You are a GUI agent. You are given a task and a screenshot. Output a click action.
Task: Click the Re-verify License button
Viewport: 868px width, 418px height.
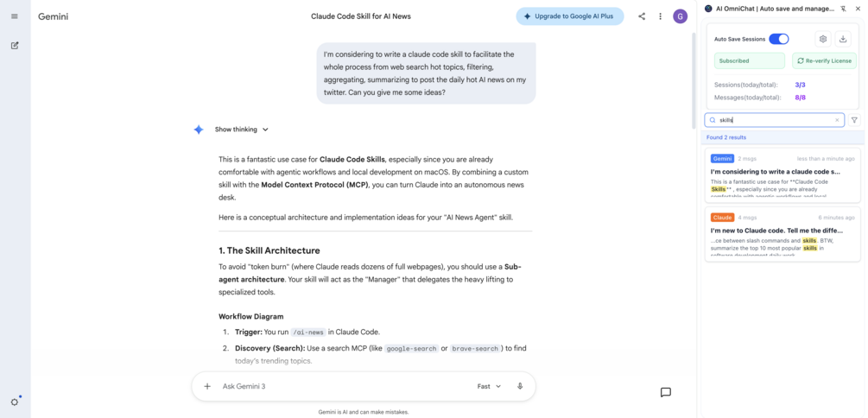pos(824,61)
